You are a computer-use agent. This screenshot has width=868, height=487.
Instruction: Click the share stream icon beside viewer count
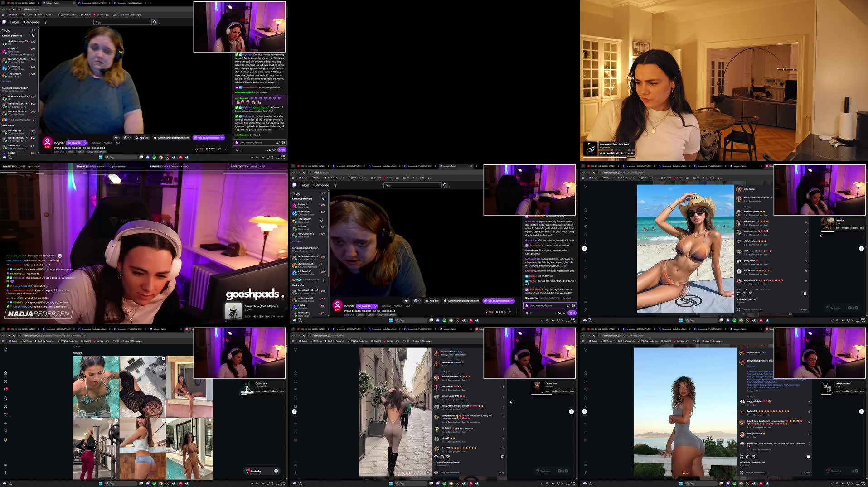(220, 149)
